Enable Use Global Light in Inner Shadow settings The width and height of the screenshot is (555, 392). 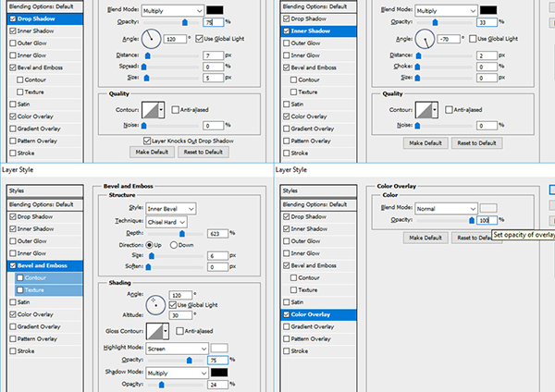coord(471,38)
